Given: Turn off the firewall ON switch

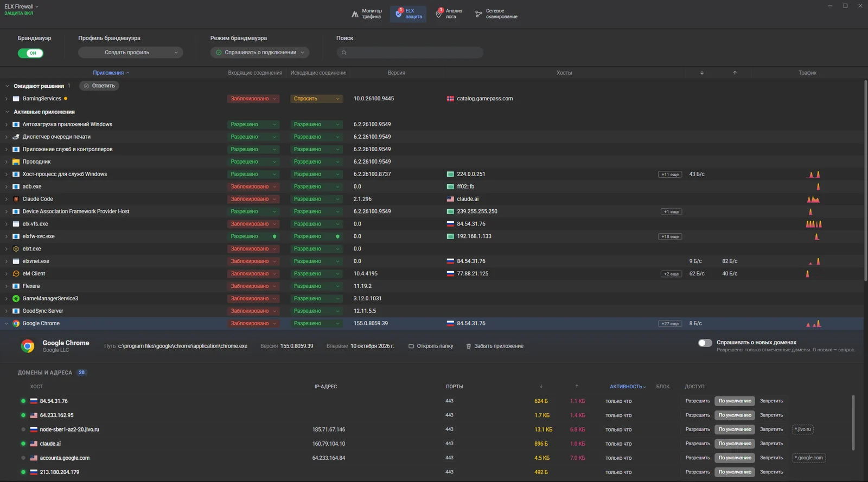Looking at the screenshot, I should pos(30,53).
